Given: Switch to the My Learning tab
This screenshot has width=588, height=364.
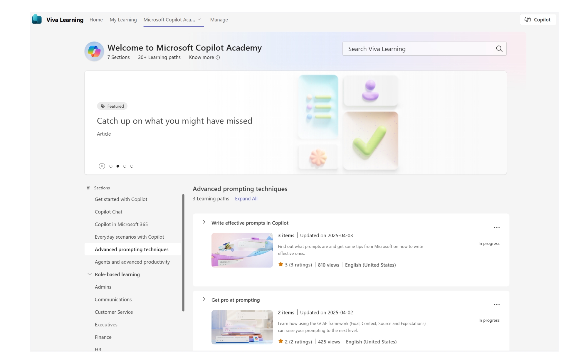Looking at the screenshot, I should pyautogui.click(x=123, y=19).
